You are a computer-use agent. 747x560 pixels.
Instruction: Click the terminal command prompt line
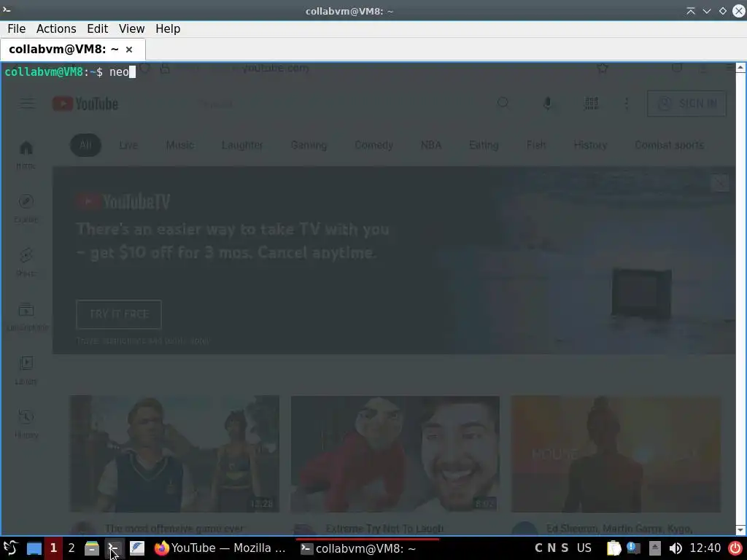(x=70, y=72)
